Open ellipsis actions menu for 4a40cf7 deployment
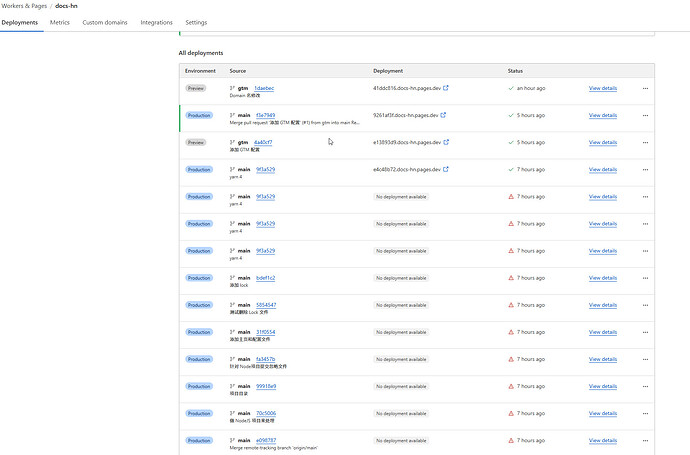Image resolution: width=690 pixels, height=455 pixels. point(645,143)
